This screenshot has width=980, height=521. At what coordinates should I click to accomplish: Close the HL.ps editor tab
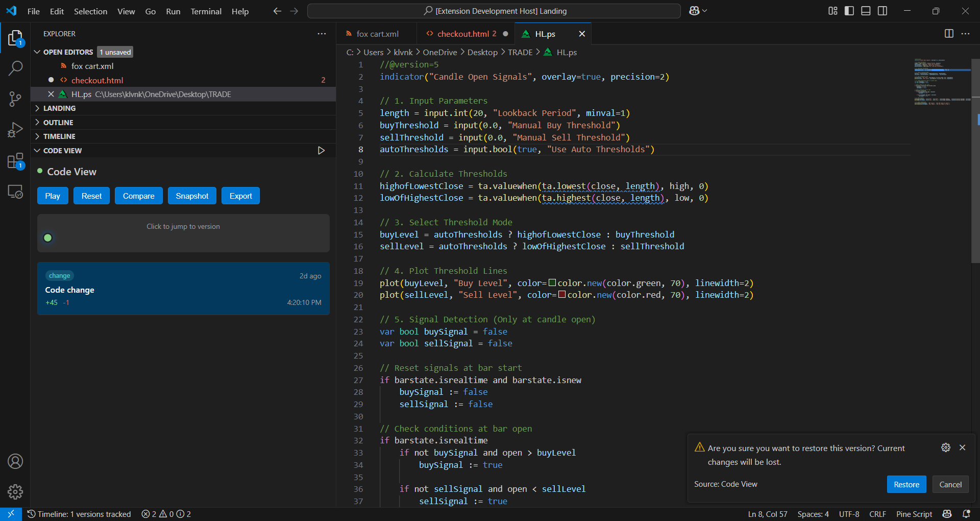click(582, 34)
